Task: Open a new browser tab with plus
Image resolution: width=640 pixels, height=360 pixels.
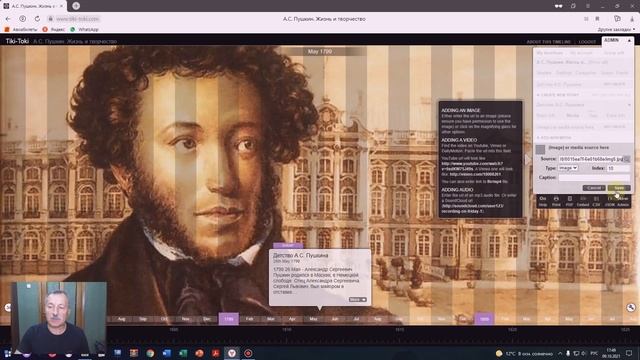Action: click(x=76, y=6)
